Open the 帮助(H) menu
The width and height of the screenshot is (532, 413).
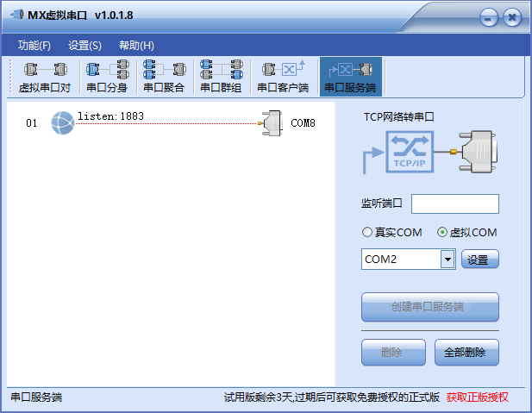(x=136, y=45)
